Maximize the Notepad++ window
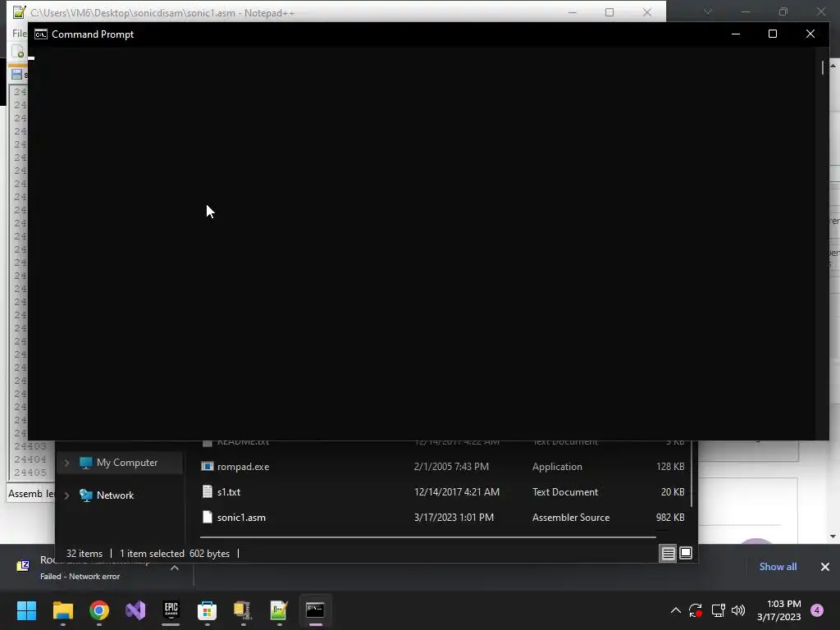840x630 pixels. (609, 12)
